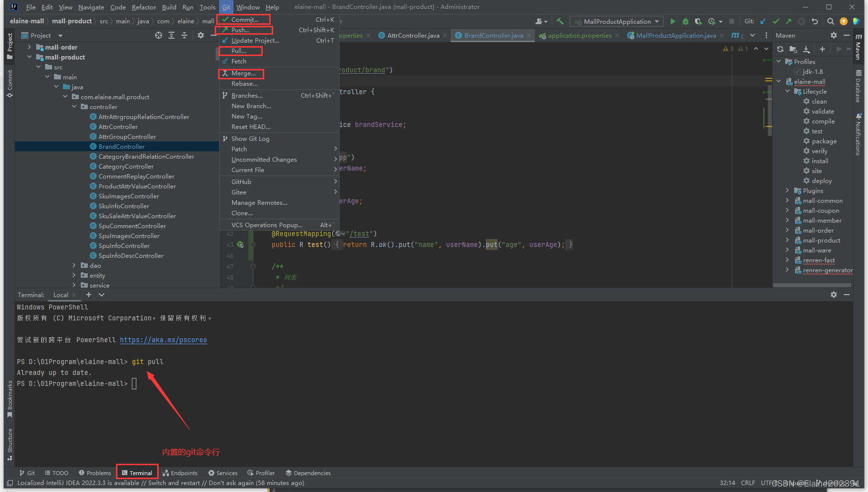
Task: Build project with the hammer icon
Action: click(560, 21)
